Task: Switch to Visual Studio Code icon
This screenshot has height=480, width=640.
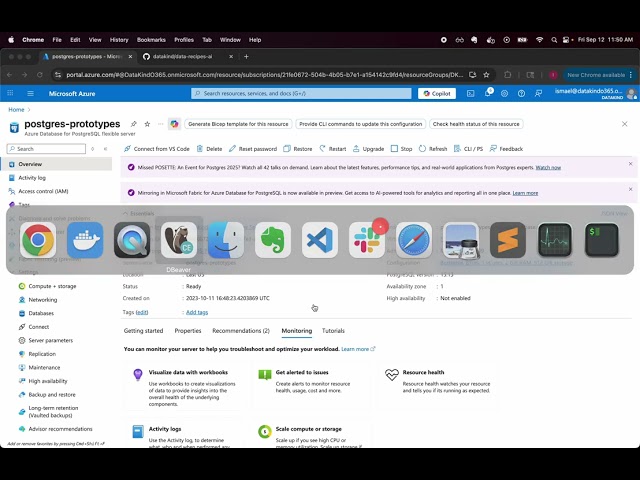Action: [320, 240]
